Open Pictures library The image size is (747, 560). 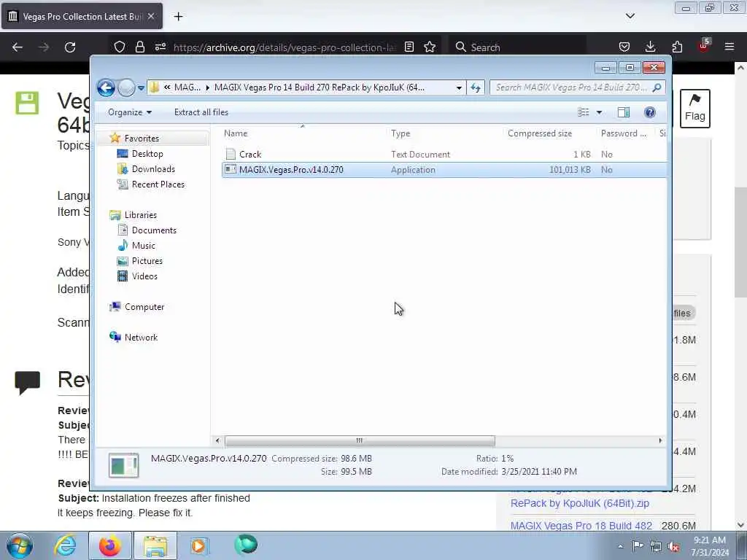[x=147, y=261]
